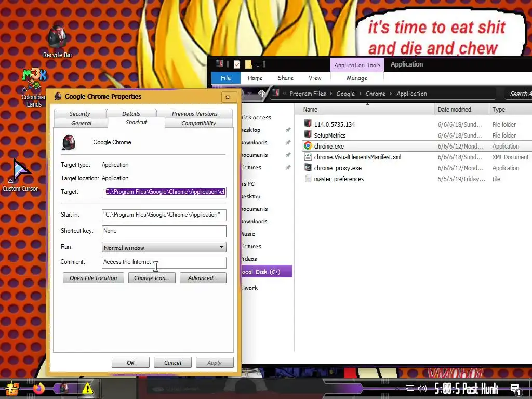The width and height of the screenshot is (532, 399).
Task: Open the Recycle Bin desktop icon
Action: [57, 42]
